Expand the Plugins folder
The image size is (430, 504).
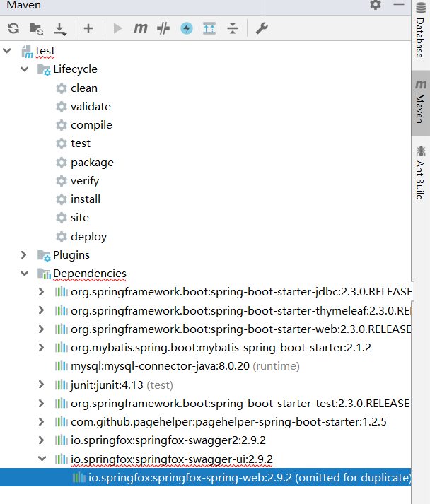pyautogui.click(x=24, y=255)
